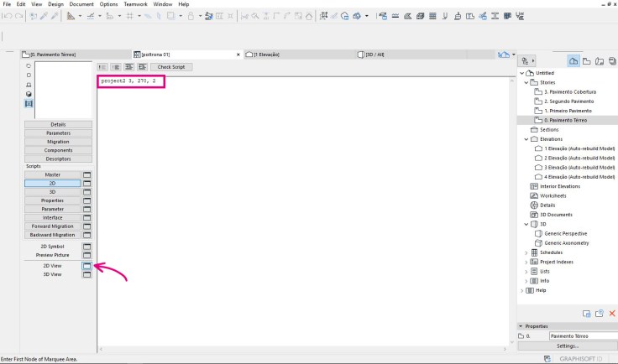Image resolution: width=618 pixels, height=364 pixels.
Task: Click the Settings... button in Properties
Action: click(x=568, y=346)
